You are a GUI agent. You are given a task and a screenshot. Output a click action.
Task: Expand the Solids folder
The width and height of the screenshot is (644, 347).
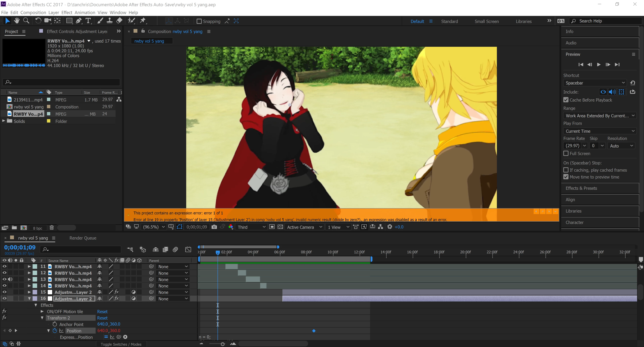pyautogui.click(x=4, y=121)
